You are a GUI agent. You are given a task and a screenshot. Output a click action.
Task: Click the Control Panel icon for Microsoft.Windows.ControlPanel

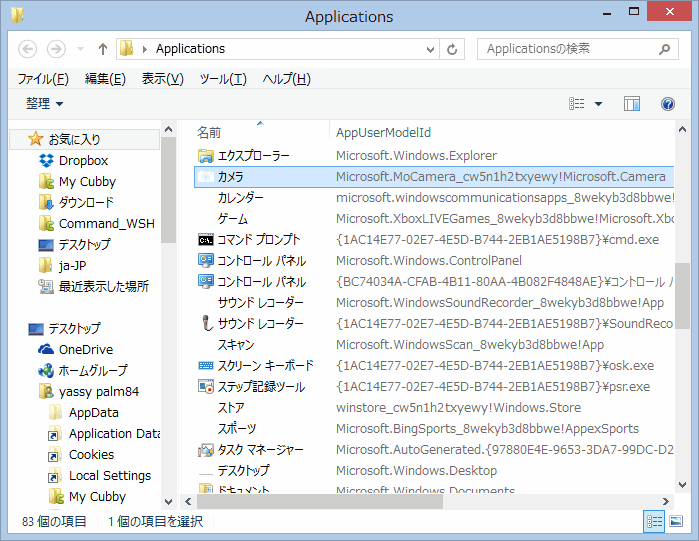click(206, 260)
